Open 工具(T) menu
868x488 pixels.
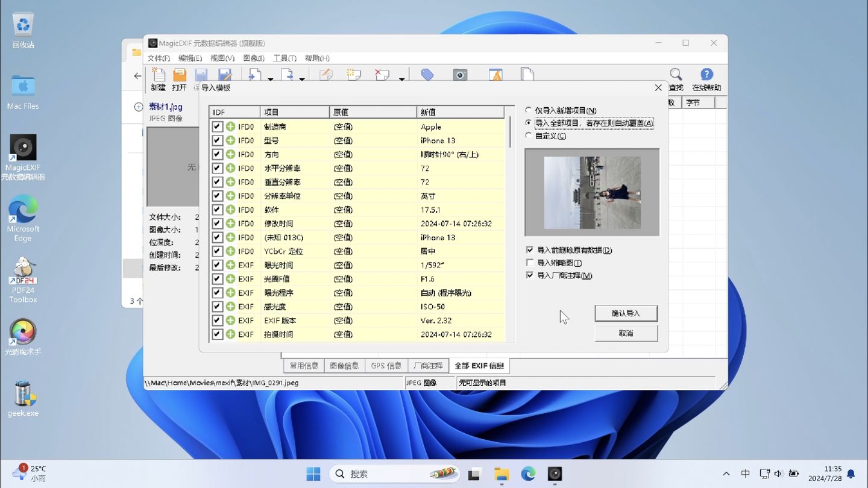tap(285, 58)
